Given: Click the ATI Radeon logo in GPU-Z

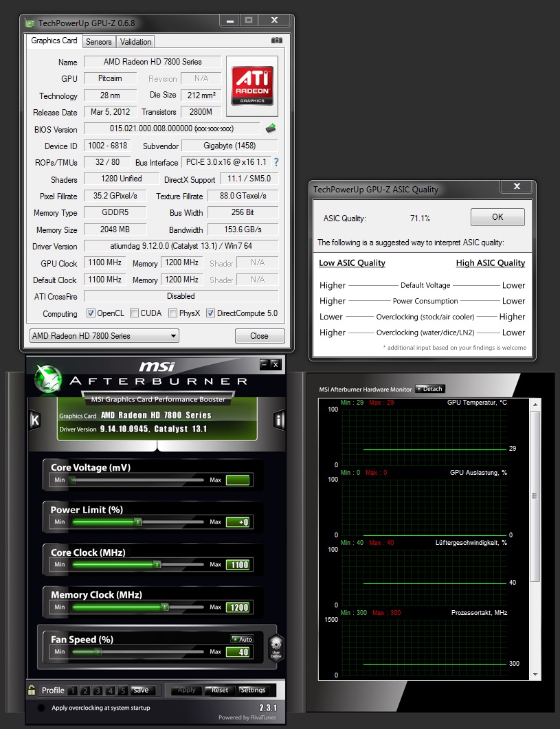Looking at the screenshot, I should pos(252,86).
